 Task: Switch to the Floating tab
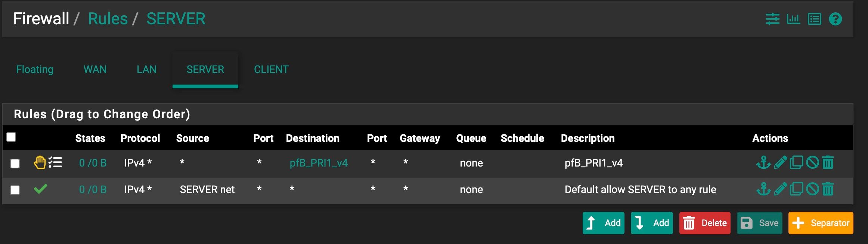35,69
